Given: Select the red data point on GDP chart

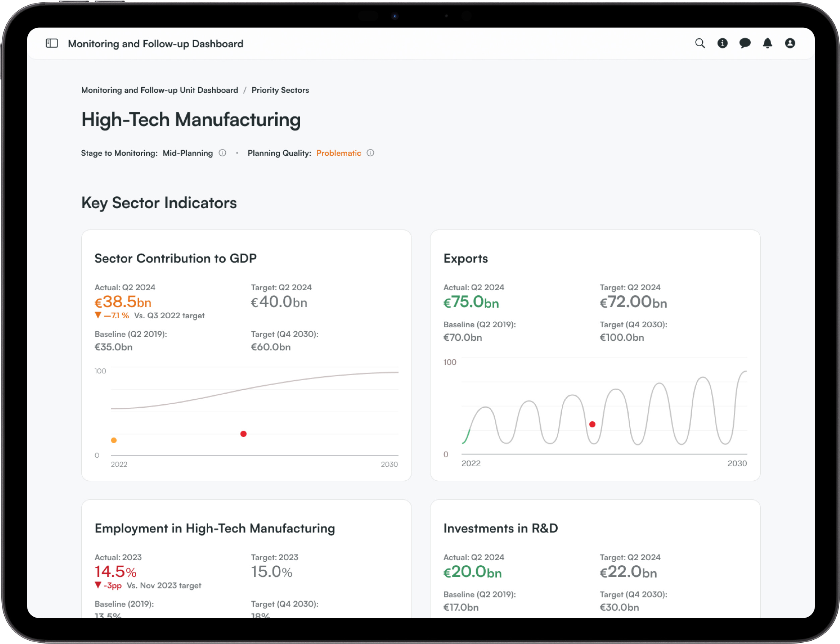Looking at the screenshot, I should click(x=243, y=433).
